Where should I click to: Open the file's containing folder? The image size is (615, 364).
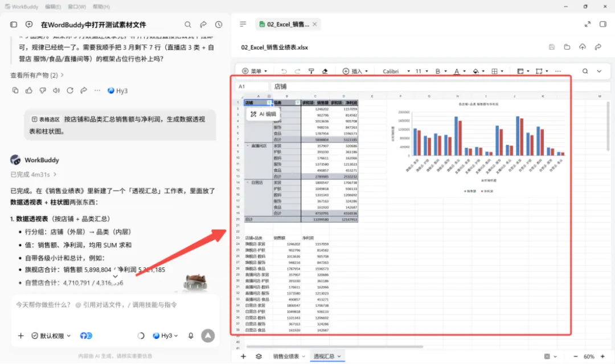567,47
